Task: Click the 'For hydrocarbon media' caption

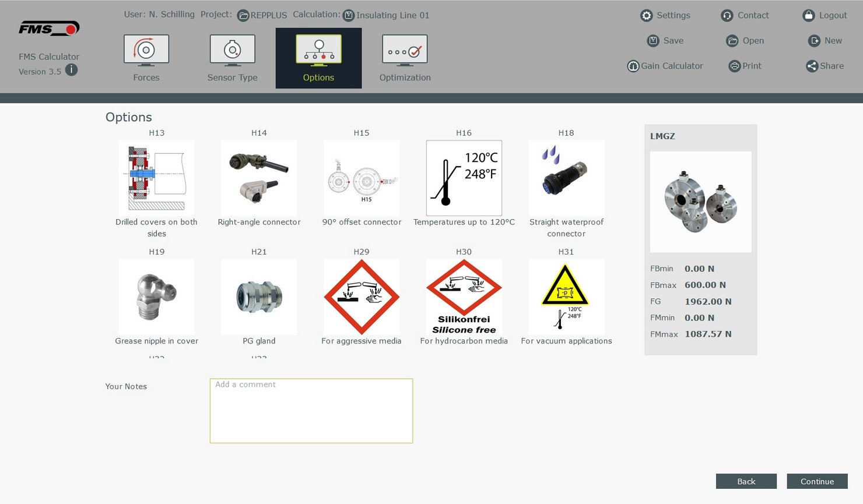Action: pyautogui.click(x=464, y=341)
